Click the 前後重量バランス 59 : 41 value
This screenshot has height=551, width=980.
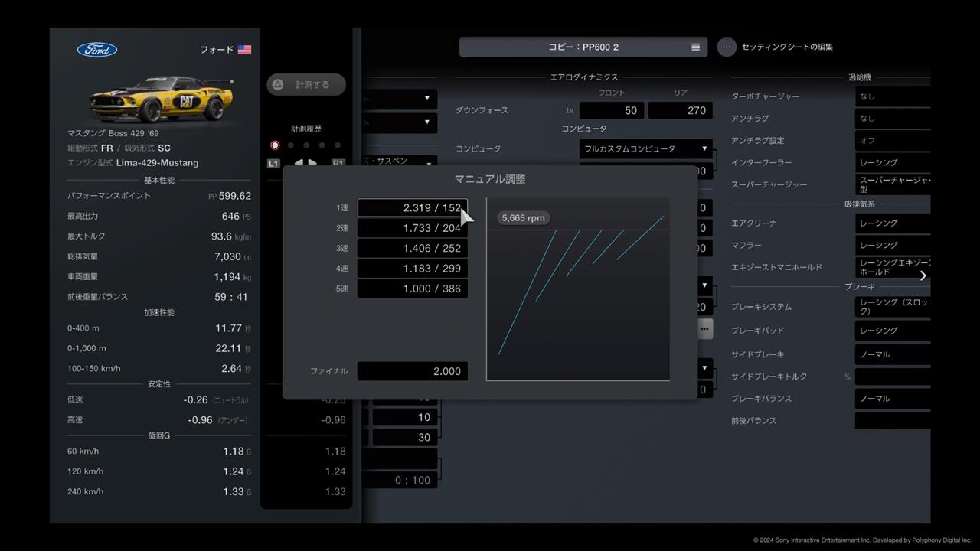click(x=231, y=297)
